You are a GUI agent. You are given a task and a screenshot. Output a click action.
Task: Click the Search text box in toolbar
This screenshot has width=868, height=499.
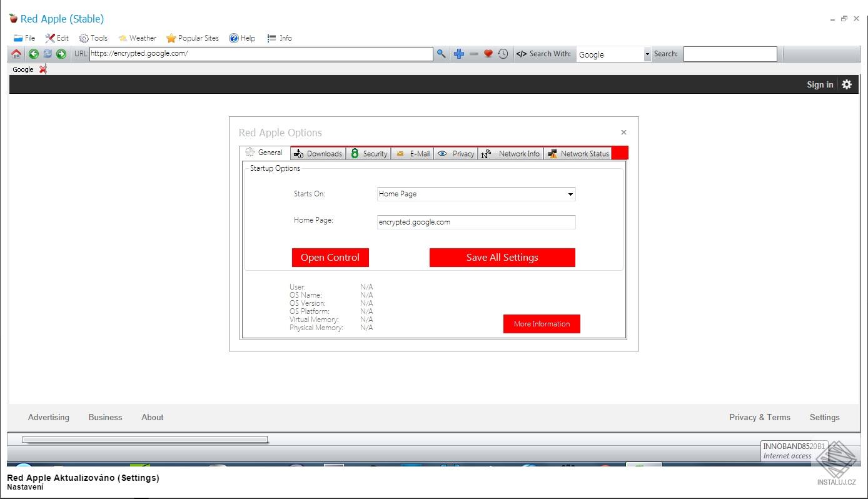730,54
